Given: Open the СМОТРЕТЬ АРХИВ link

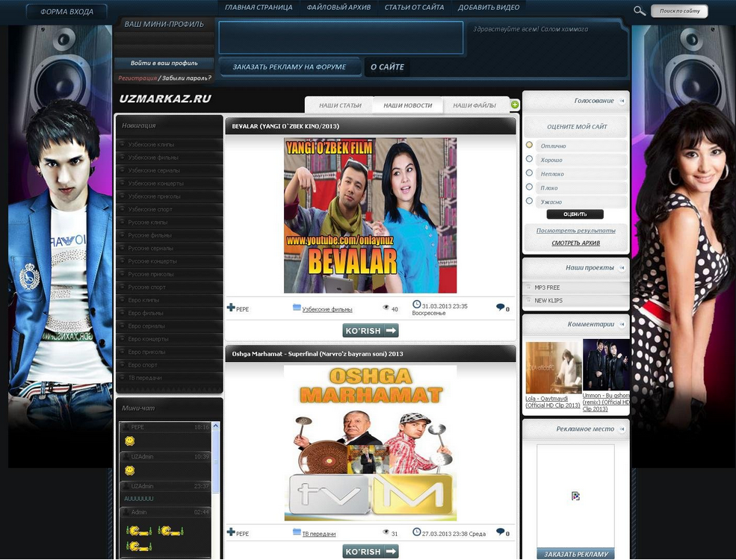Looking at the screenshot, I should [x=575, y=243].
